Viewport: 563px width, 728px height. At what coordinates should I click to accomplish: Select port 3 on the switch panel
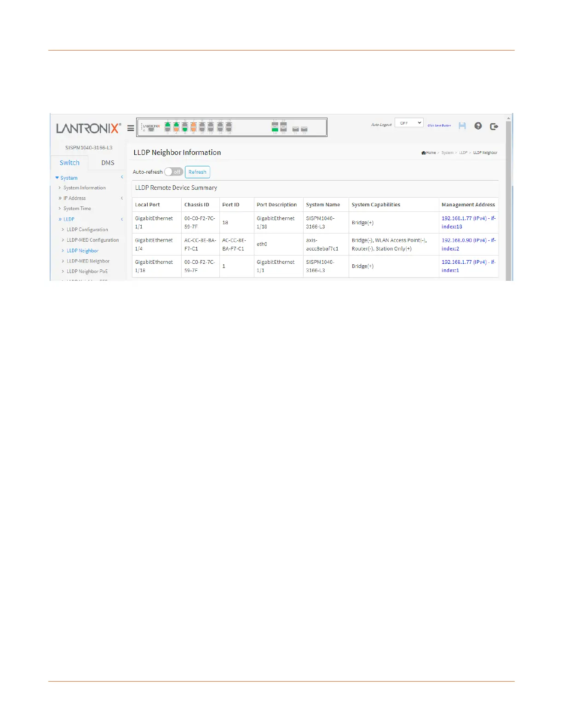[176, 124]
